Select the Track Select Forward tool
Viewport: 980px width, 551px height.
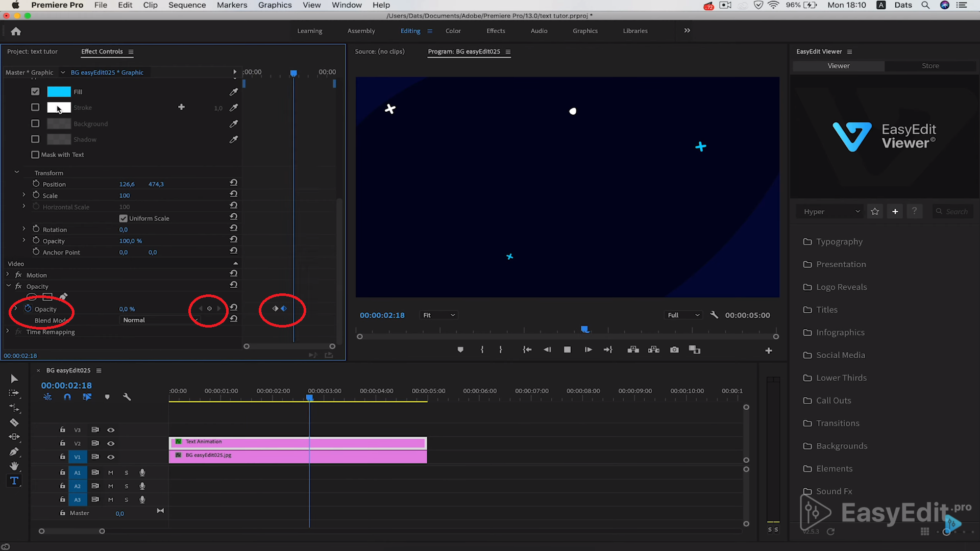pos(14,393)
